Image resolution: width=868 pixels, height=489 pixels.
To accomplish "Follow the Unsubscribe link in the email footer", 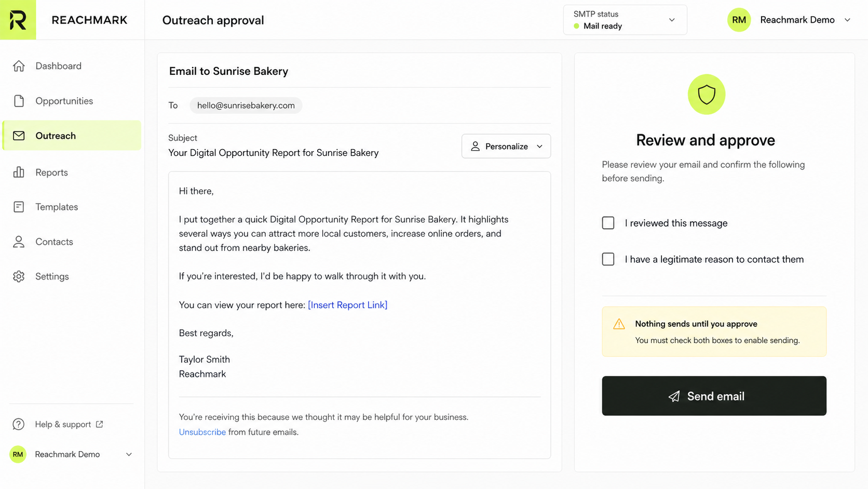I will 202,432.
